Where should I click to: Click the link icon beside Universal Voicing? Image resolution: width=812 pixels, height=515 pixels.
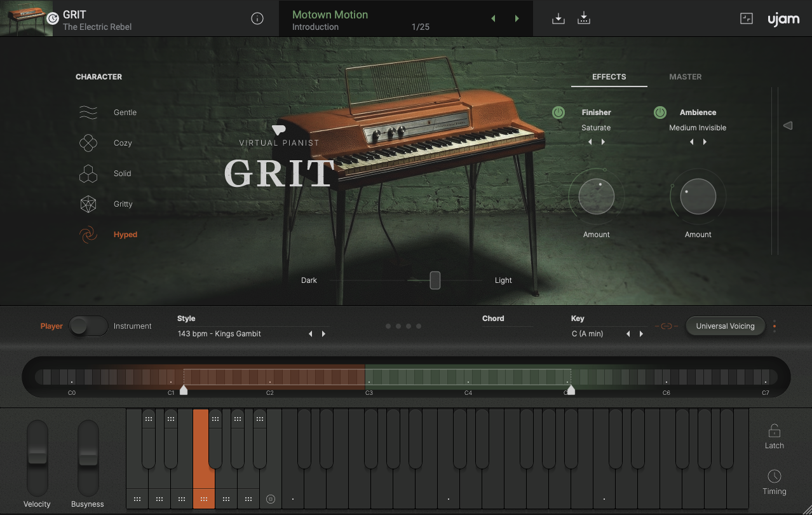[x=667, y=326]
